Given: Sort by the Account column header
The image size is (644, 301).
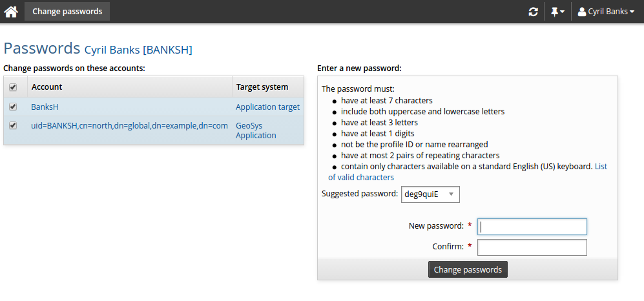Looking at the screenshot, I should click(47, 87).
